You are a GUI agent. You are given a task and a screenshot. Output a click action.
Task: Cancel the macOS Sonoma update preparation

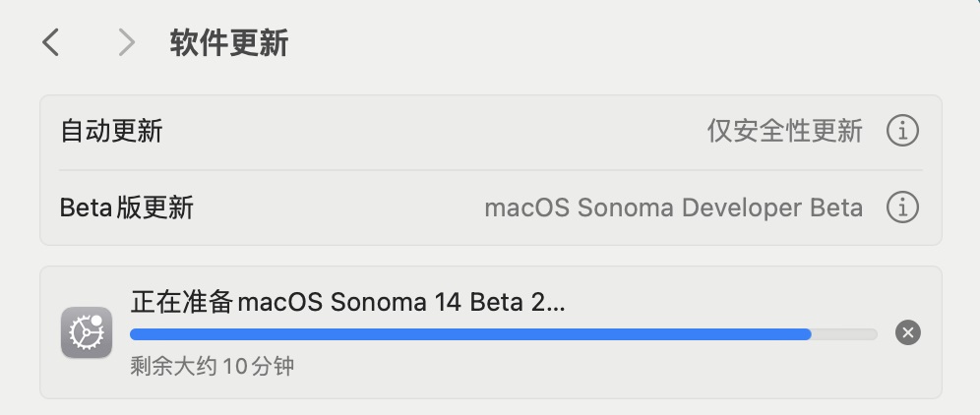tap(908, 332)
